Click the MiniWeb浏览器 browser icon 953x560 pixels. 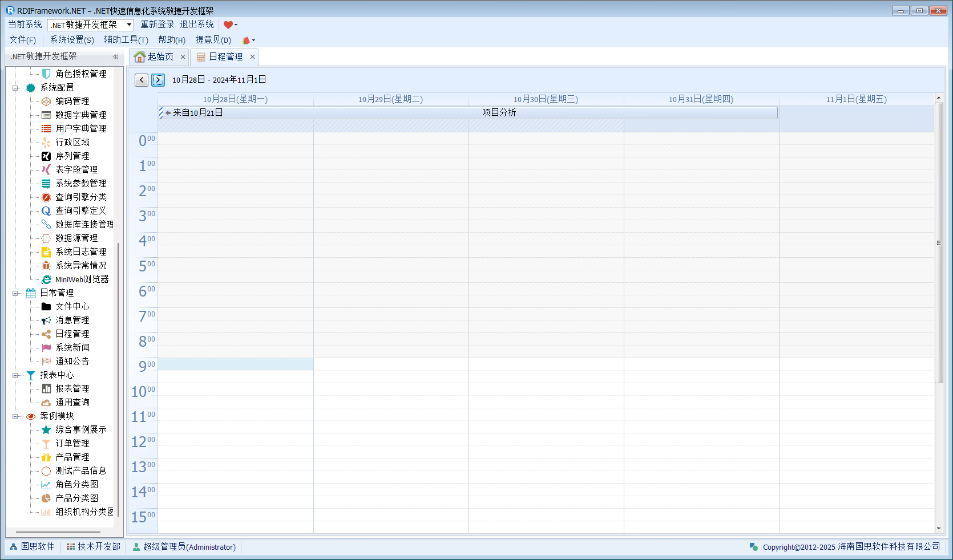[46, 279]
